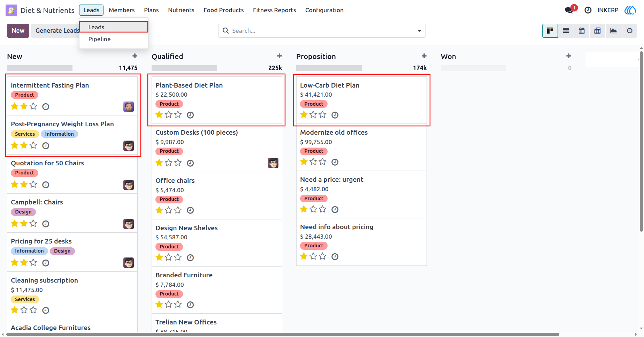
Task: Quick add a card in Won column
Action: pyautogui.click(x=569, y=56)
